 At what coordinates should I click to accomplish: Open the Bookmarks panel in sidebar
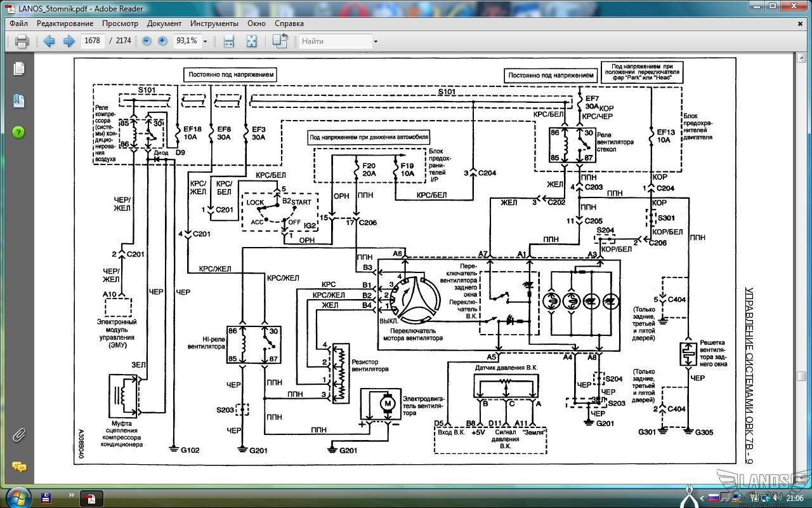(18, 100)
